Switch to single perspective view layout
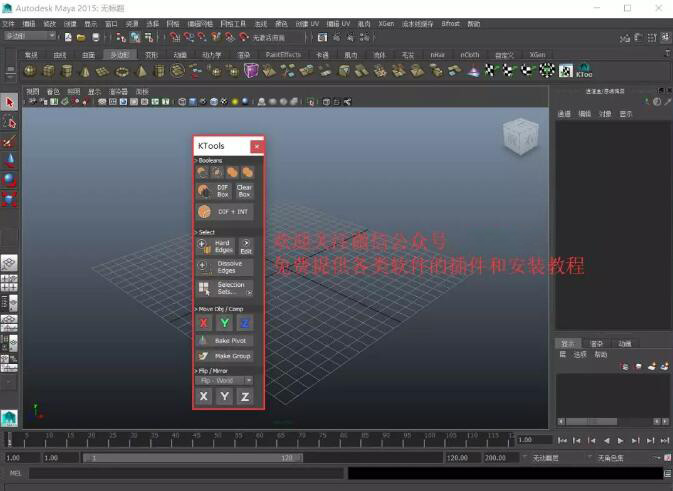The width and height of the screenshot is (673, 491). (9, 263)
